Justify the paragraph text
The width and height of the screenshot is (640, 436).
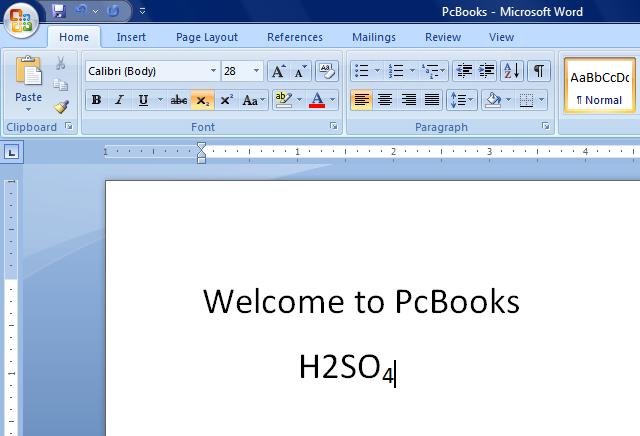pos(432,100)
